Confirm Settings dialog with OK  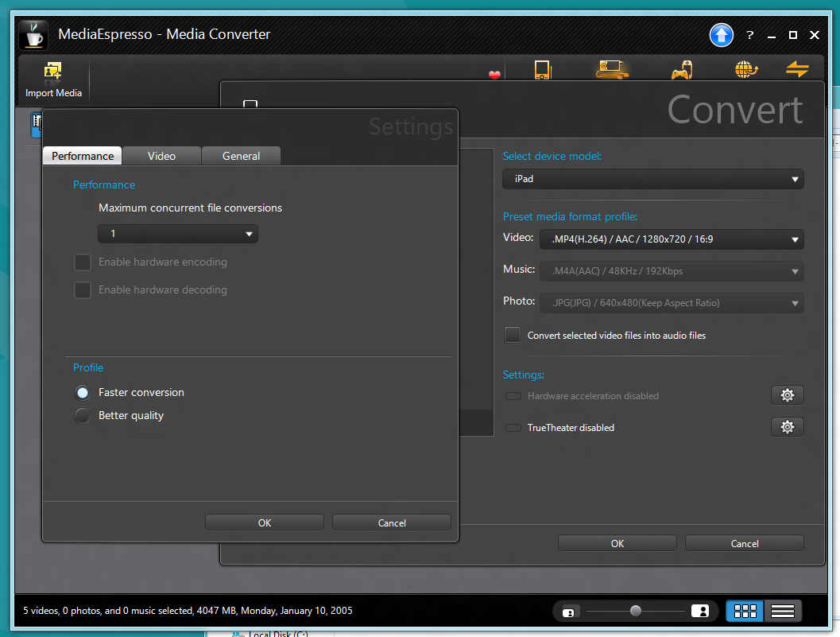265,522
